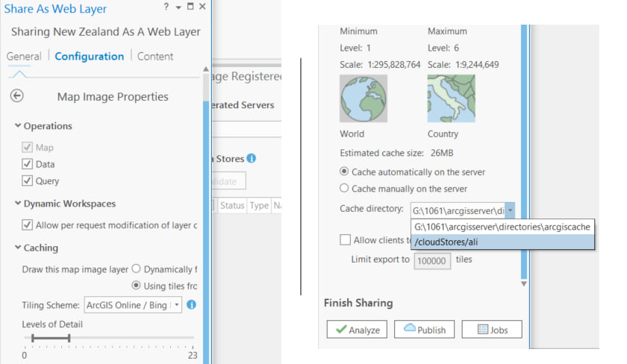The image size is (627, 364).
Task: Open the Tiling Scheme dropdown
Action: pos(133,305)
